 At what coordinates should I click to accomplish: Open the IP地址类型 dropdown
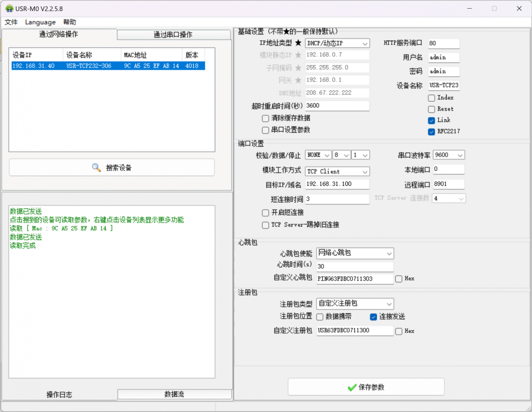(337, 43)
